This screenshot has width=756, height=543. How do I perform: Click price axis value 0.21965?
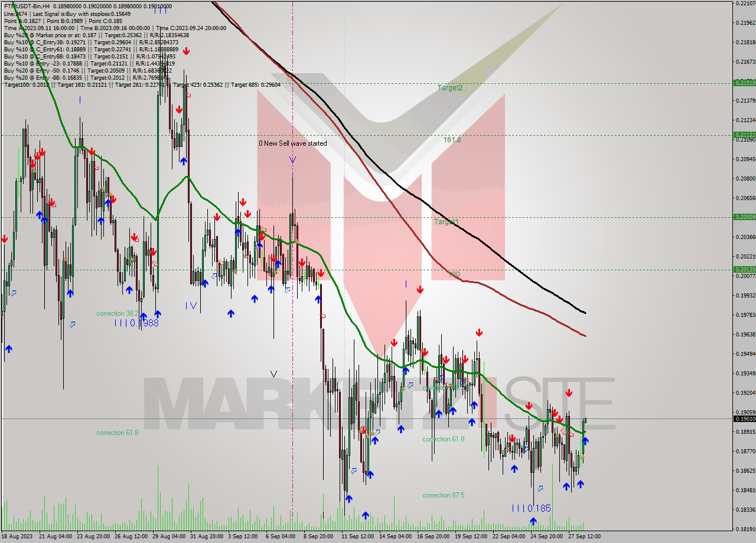tap(745, 23)
